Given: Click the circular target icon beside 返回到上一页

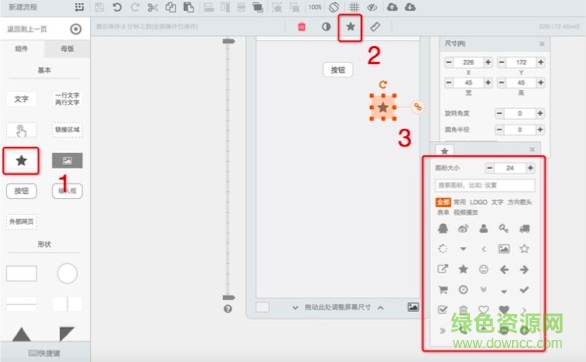Looking at the screenshot, I should point(76,29).
